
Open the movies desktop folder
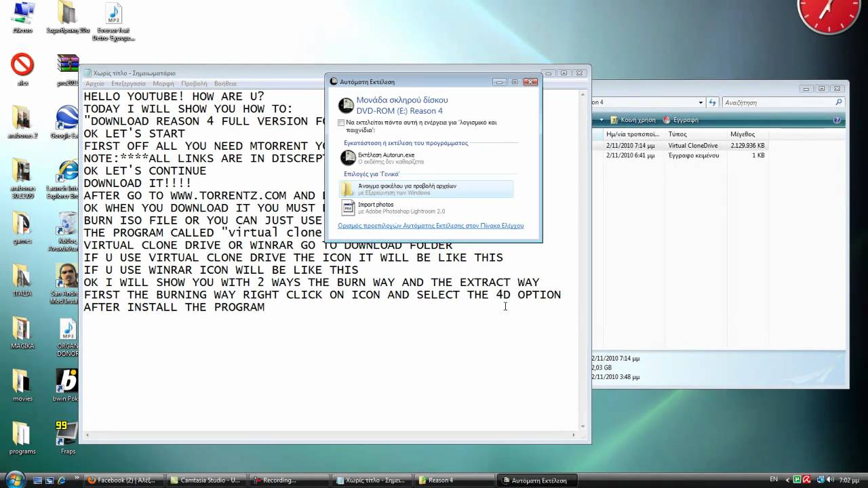click(22, 386)
